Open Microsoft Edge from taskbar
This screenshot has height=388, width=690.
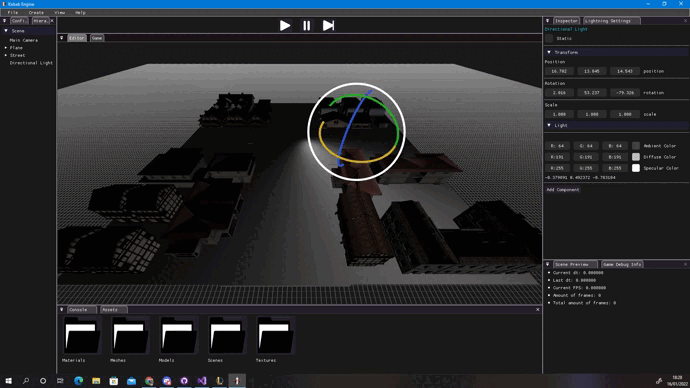pyautogui.click(x=78, y=381)
